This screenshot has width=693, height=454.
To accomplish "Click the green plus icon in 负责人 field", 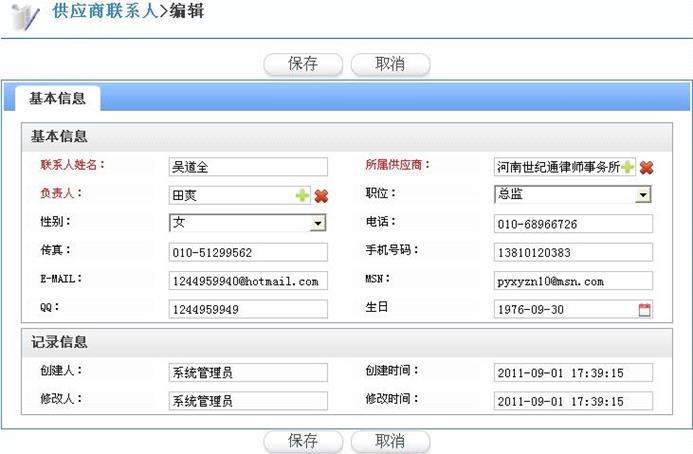I will (302, 195).
